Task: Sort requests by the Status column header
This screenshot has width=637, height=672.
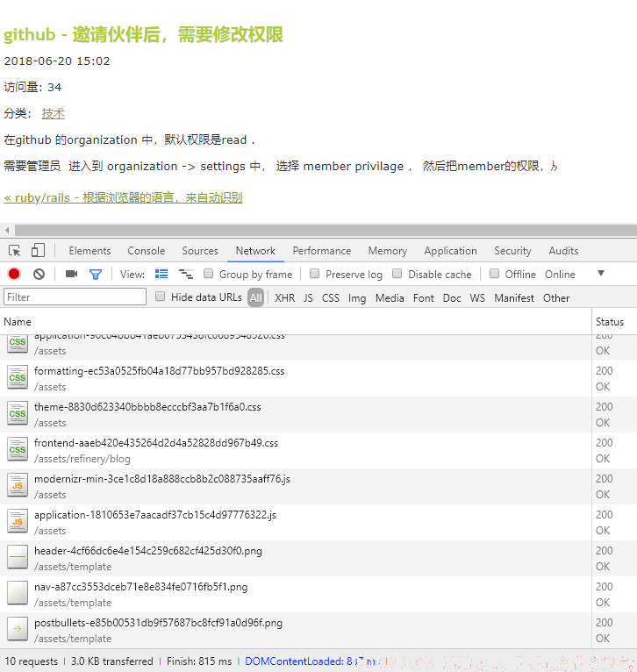Action: pos(614,321)
